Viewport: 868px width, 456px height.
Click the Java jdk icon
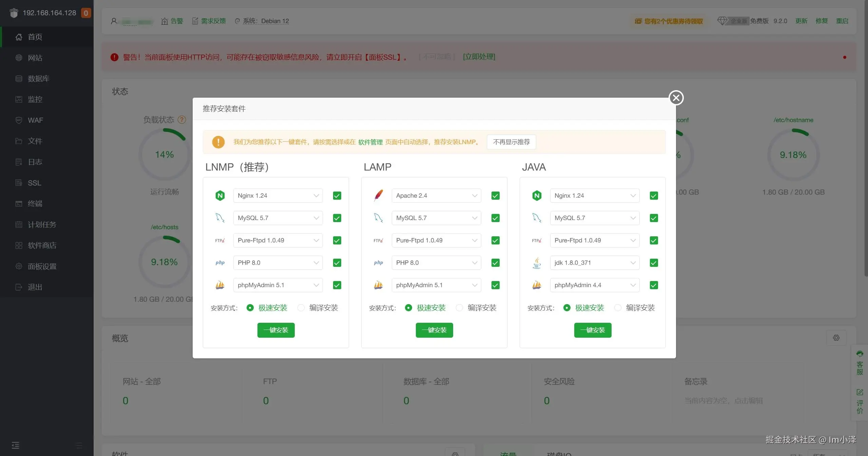point(537,263)
